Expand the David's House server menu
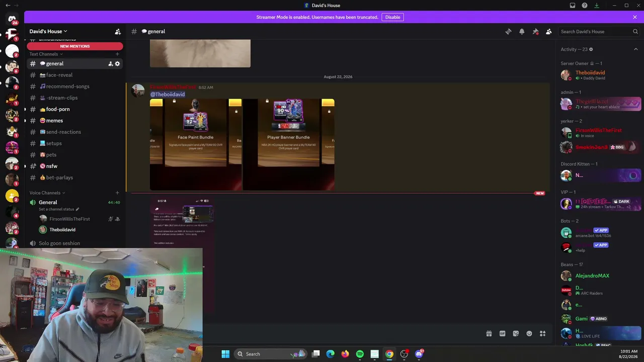Screen dimensions: 644x362 tap(48, 31)
